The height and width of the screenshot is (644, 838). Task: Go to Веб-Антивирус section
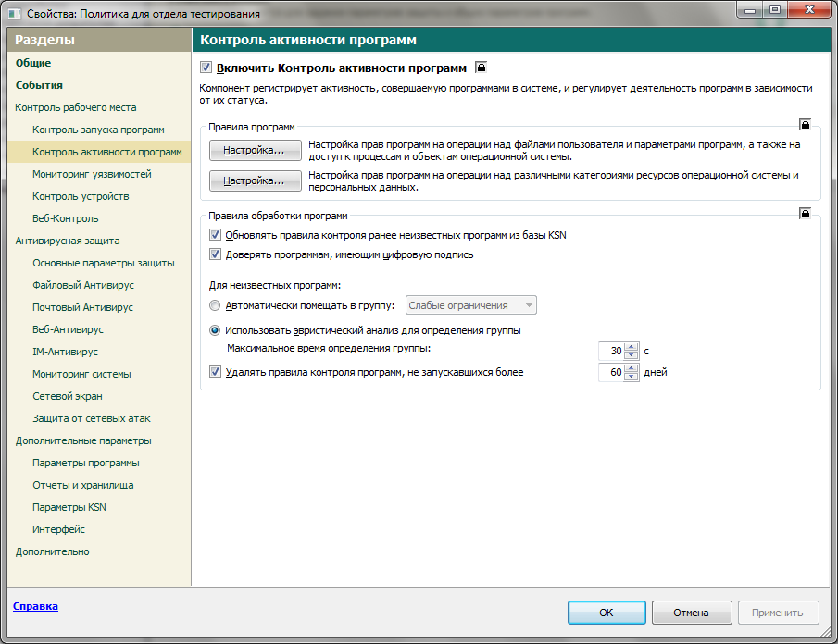[68, 329]
